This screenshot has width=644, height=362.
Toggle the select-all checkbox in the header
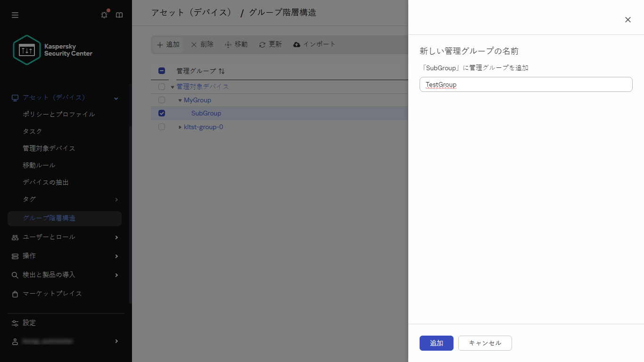tap(162, 70)
